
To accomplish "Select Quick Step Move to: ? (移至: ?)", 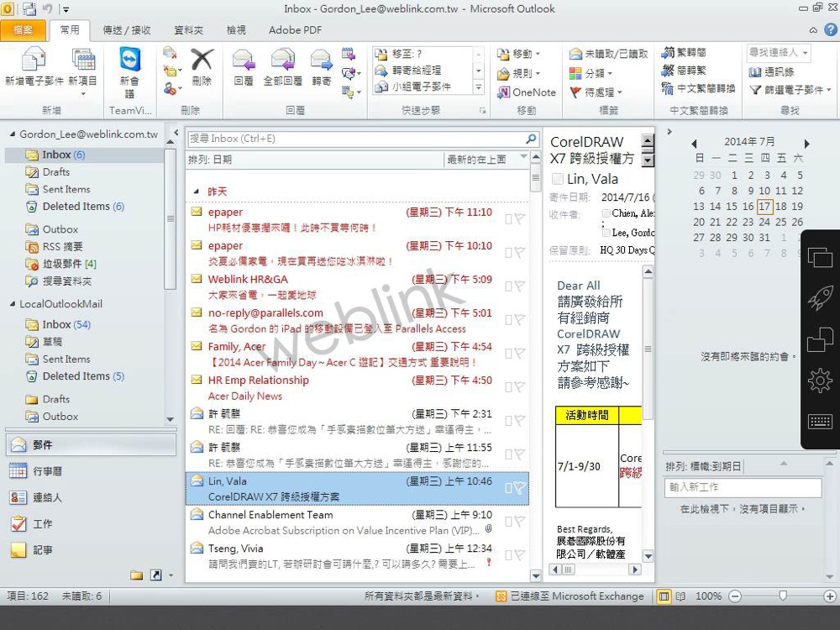I will point(423,54).
